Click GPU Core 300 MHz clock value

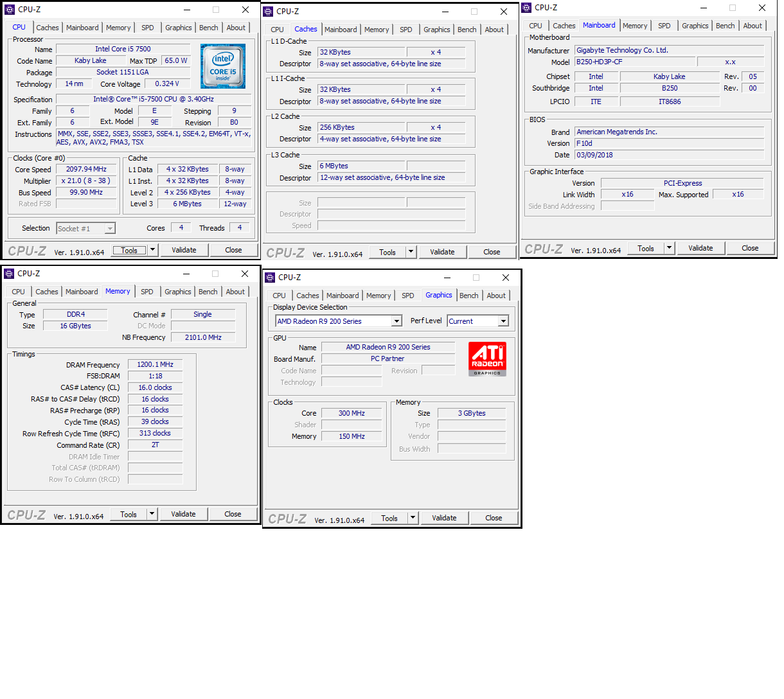pyautogui.click(x=352, y=413)
